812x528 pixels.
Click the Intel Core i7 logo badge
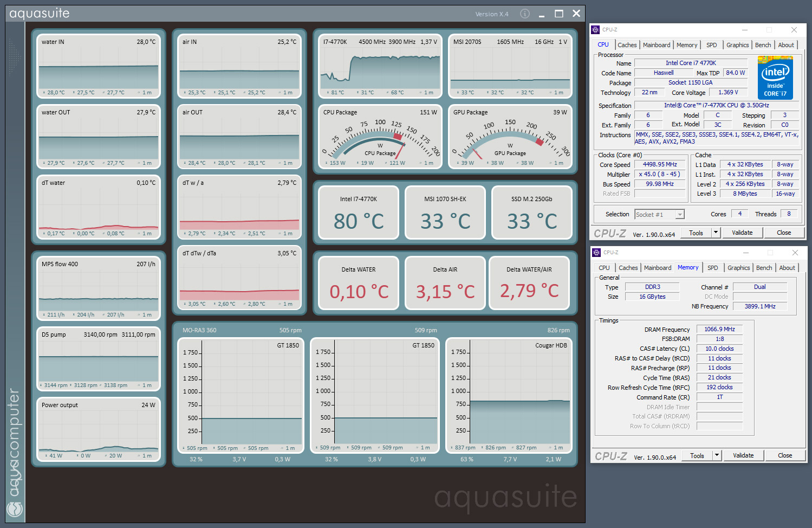[775, 78]
